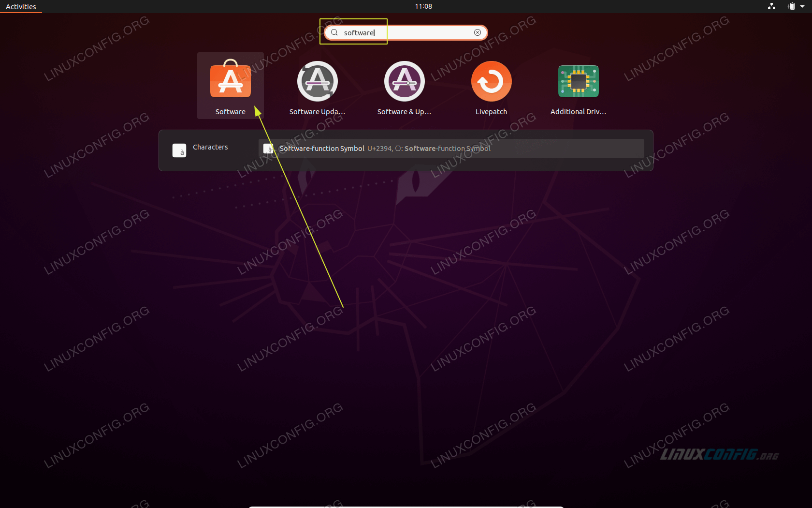Launch the Software Updater app icon

point(318,81)
